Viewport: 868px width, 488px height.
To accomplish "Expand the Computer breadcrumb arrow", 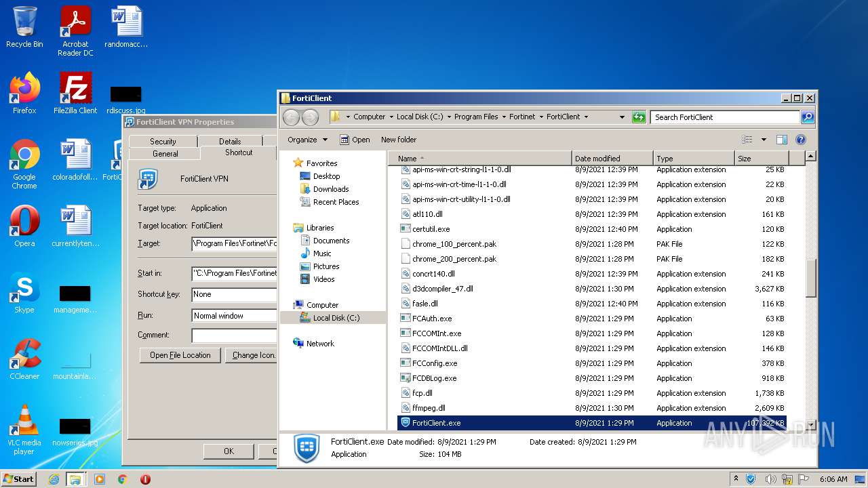I will [x=390, y=117].
